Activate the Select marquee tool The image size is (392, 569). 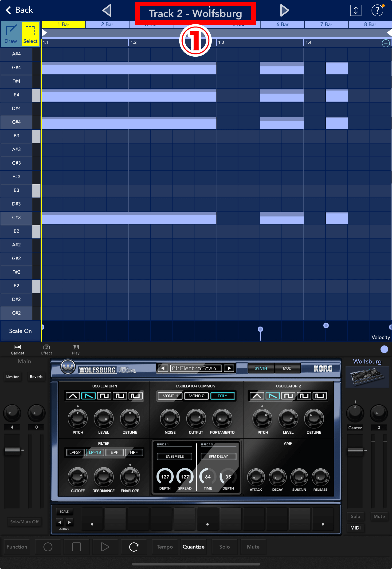point(31,34)
